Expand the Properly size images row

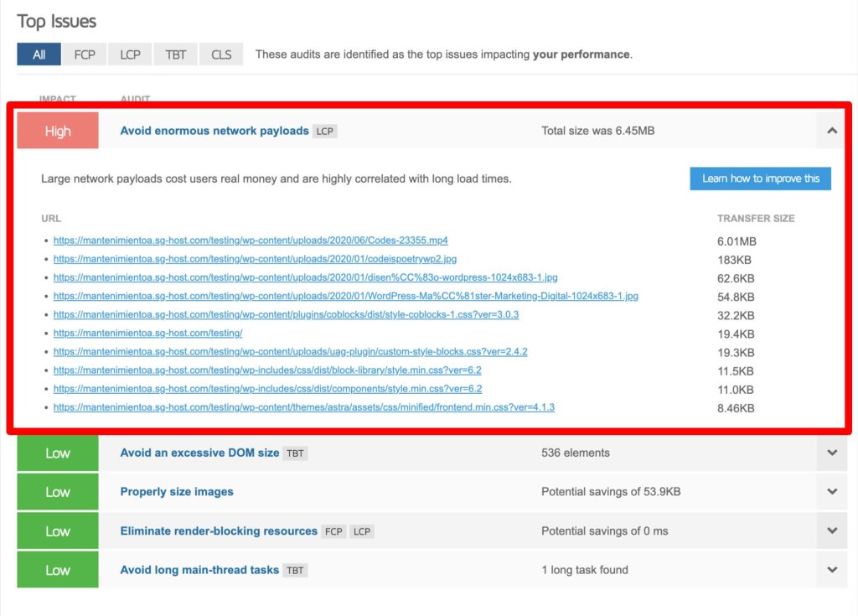pyautogui.click(x=832, y=492)
